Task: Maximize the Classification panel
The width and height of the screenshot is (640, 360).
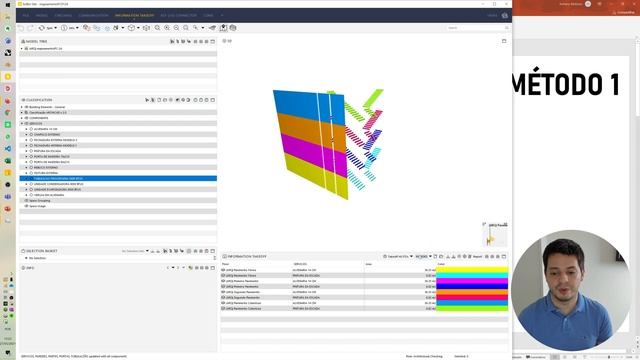Action: coord(212,100)
